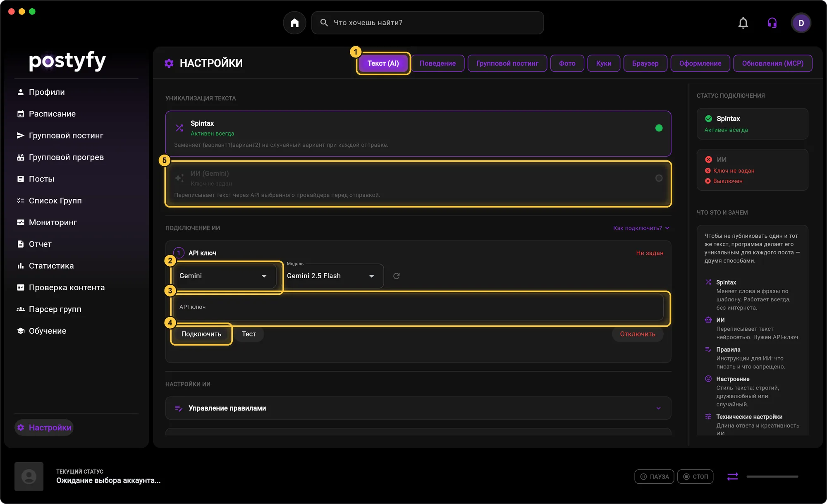Switch to the Оформление tab

[700, 63]
